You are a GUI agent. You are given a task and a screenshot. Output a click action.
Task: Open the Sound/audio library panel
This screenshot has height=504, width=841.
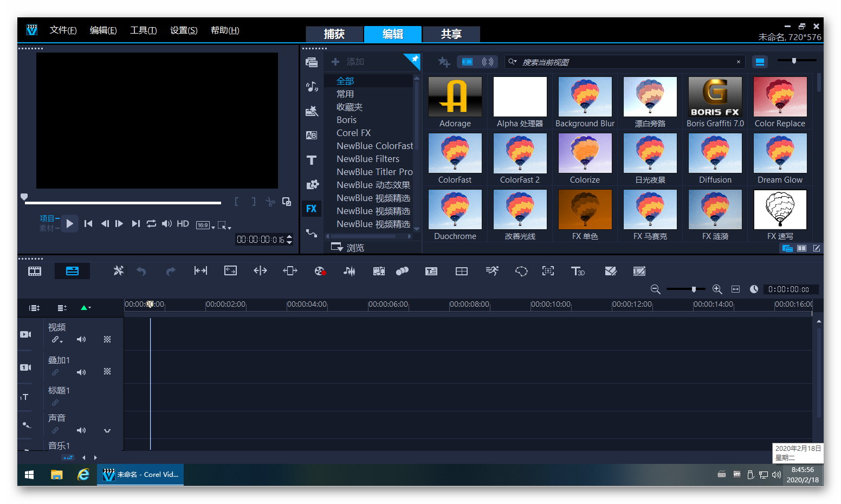coord(312,86)
